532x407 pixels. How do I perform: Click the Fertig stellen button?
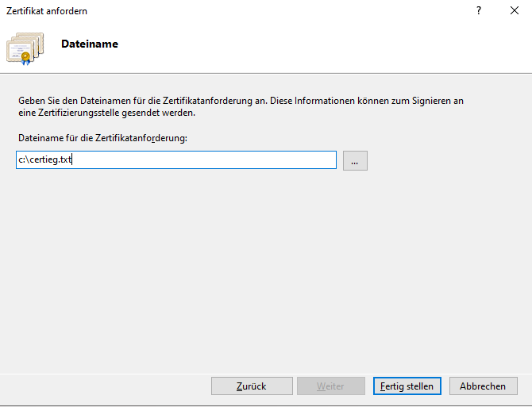pyautogui.click(x=407, y=386)
